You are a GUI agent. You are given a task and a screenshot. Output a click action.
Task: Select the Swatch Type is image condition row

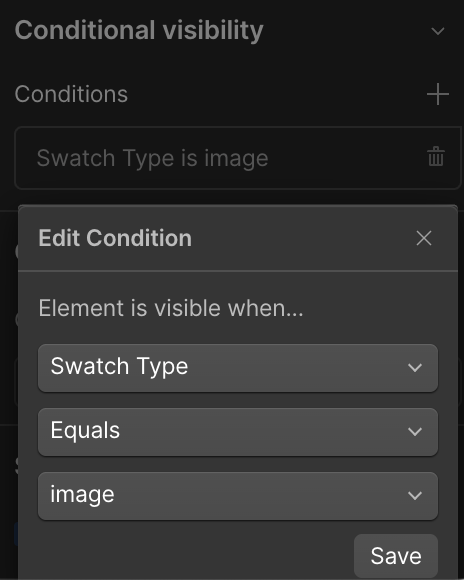pos(237,158)
